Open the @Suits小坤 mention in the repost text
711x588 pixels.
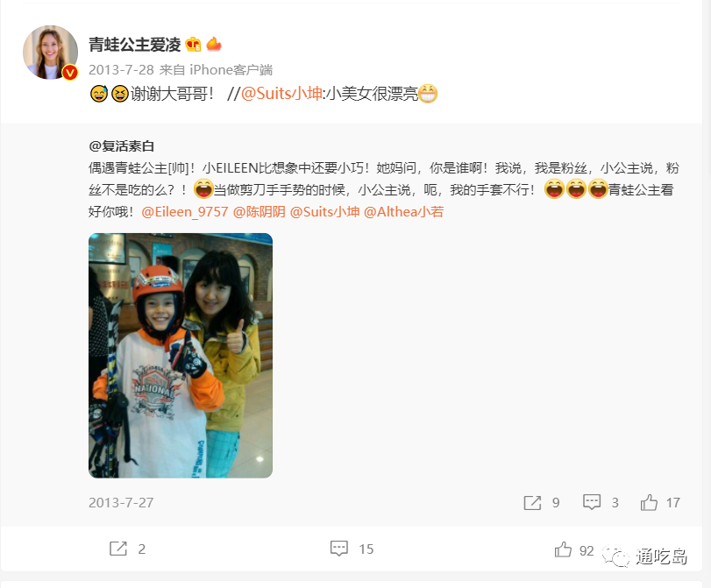(x=281, y=94)
